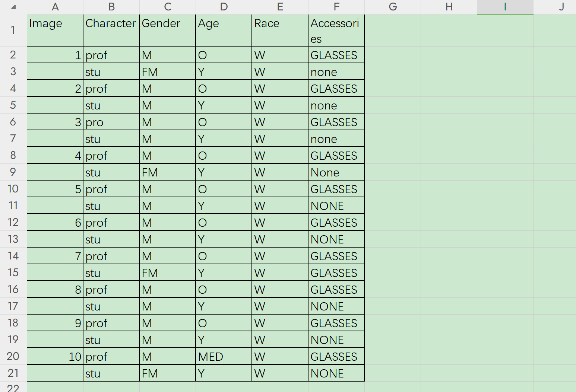Select column C header

click(x=168, y=7)
